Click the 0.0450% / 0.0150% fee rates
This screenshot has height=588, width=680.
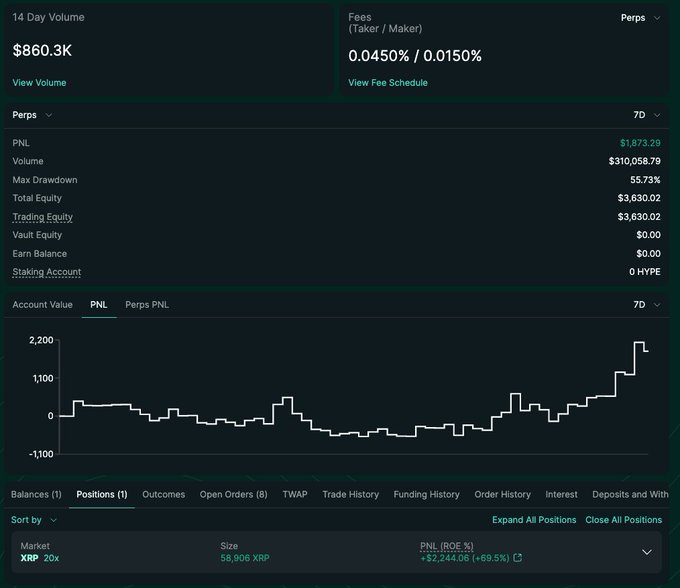(x=415, y=56)
